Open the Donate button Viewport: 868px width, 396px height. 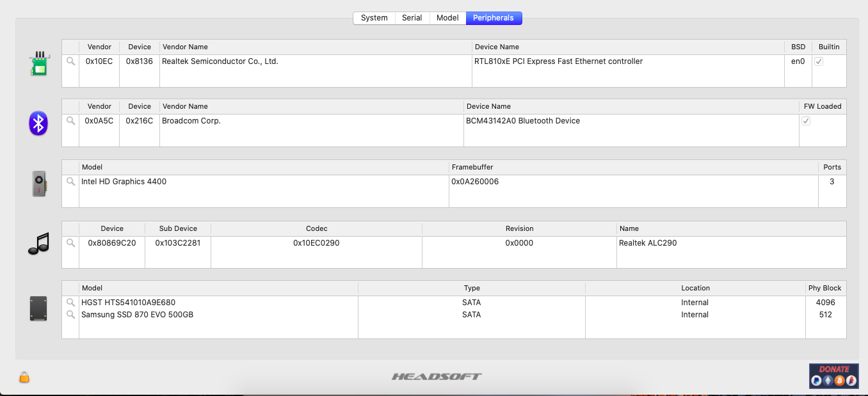(x=833, y=376)
